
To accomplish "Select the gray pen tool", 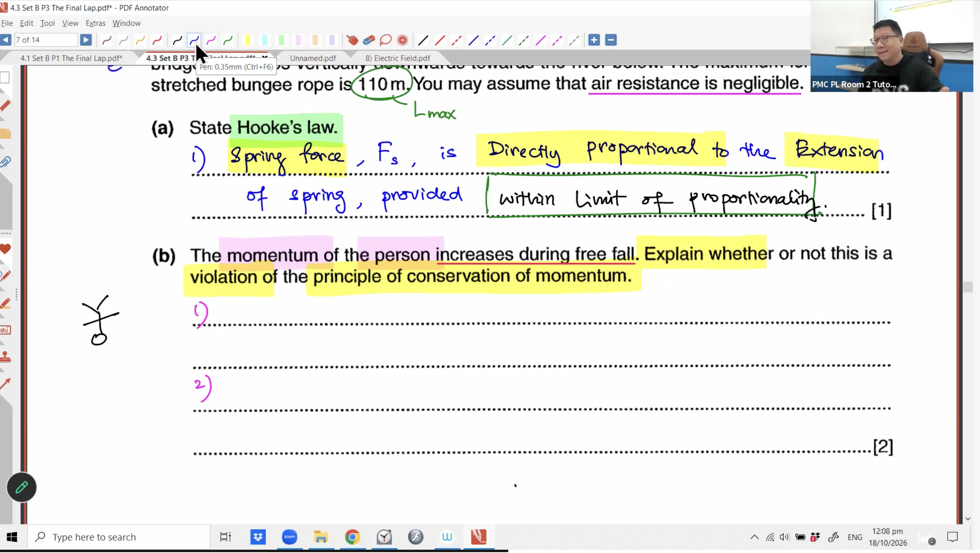I will [x=123, y=40].
